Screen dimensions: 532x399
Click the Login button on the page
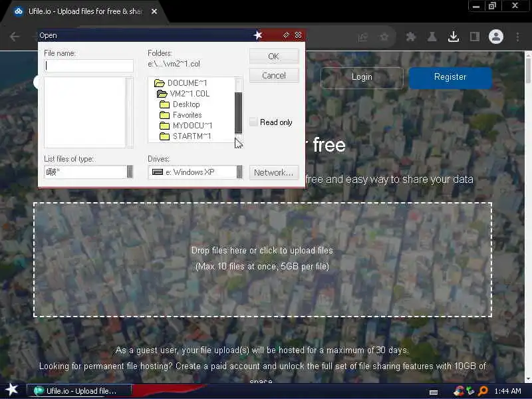point(362,77)
